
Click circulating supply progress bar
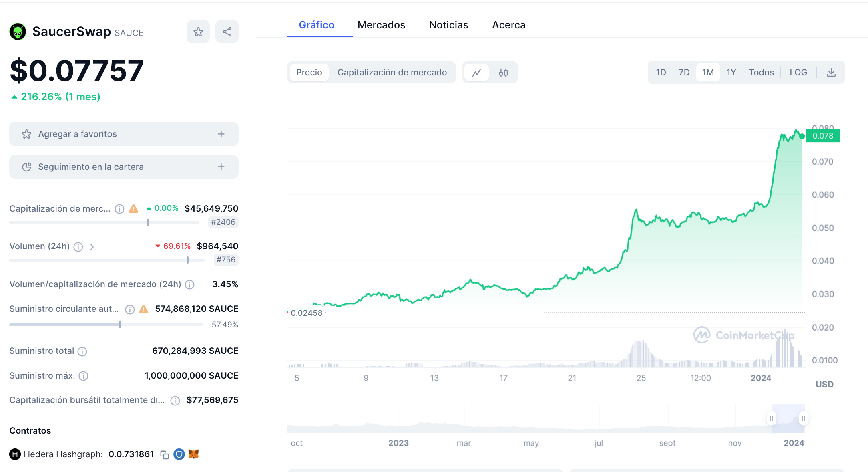pos(106,325)
